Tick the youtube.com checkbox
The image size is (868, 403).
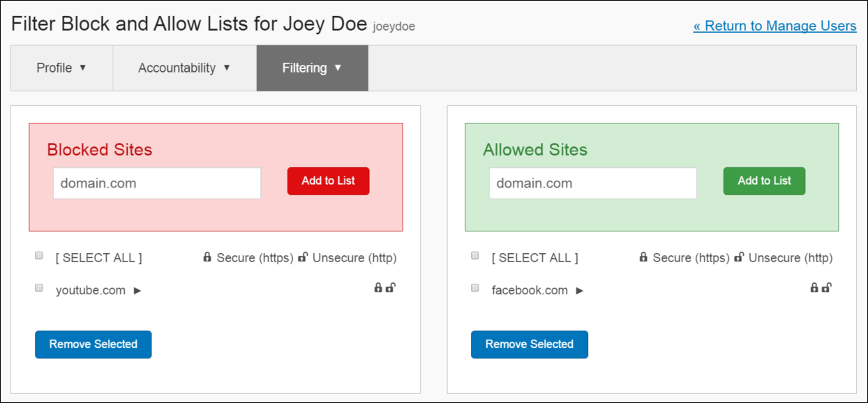pos(39,288)
